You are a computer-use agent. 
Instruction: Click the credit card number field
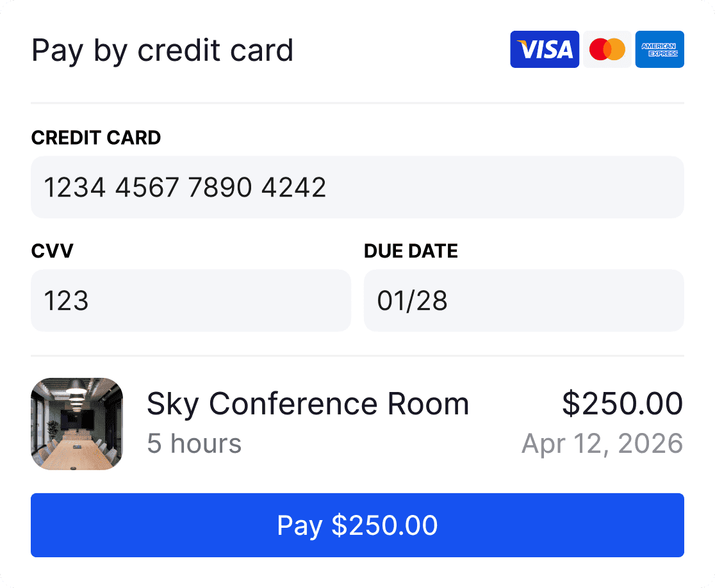click(x=357, y=187)
